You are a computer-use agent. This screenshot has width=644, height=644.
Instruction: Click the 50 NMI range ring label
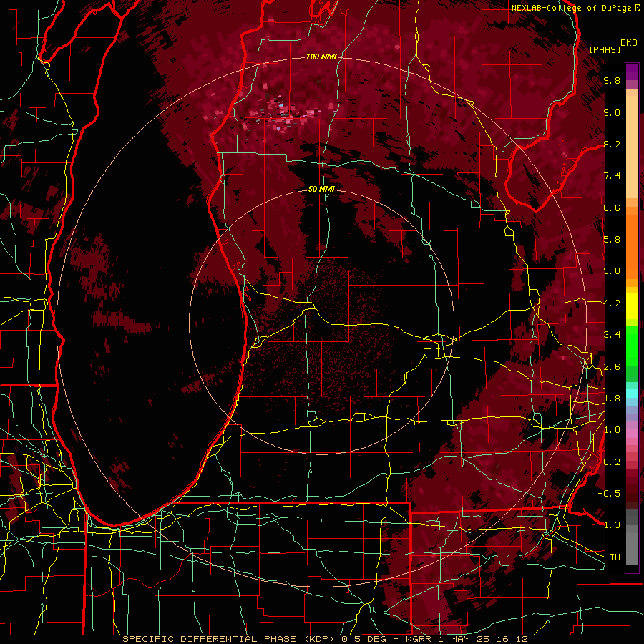(x=321, y=189)
